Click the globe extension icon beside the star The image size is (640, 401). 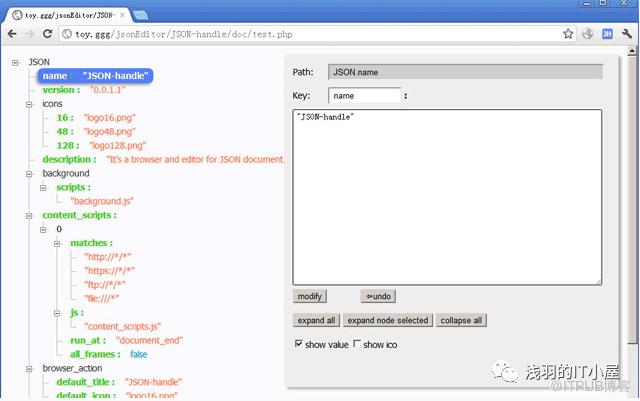pos(588,33)
